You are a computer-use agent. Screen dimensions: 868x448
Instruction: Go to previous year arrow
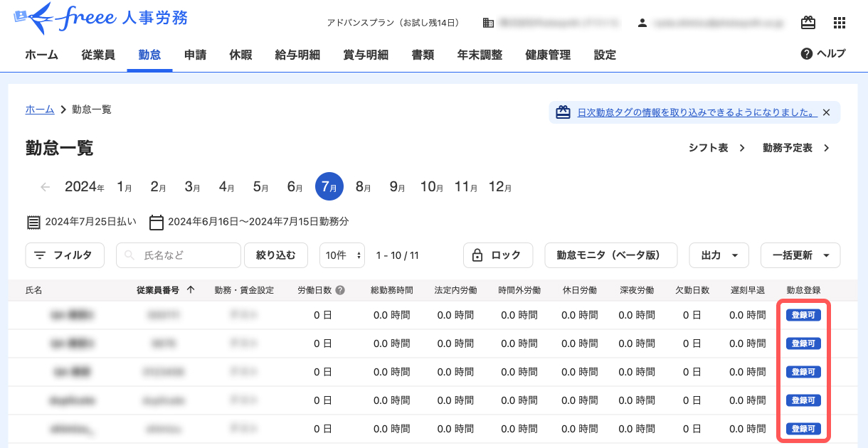tap(46, 187)
